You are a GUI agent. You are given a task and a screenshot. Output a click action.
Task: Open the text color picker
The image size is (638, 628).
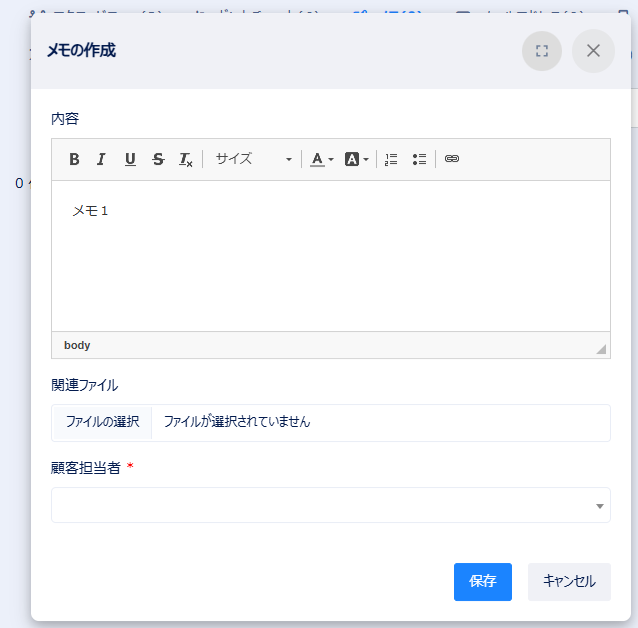[321, 159]
